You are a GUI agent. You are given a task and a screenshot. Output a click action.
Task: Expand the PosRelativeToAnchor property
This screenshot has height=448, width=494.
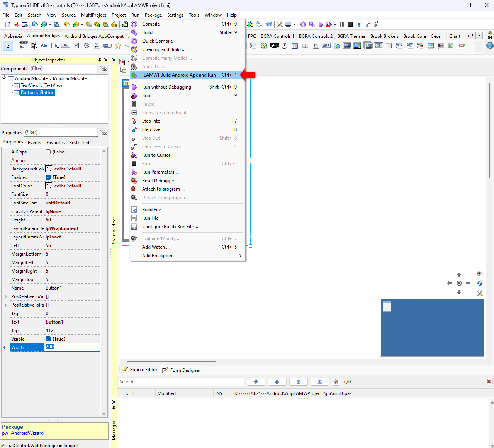click(5, 296)
